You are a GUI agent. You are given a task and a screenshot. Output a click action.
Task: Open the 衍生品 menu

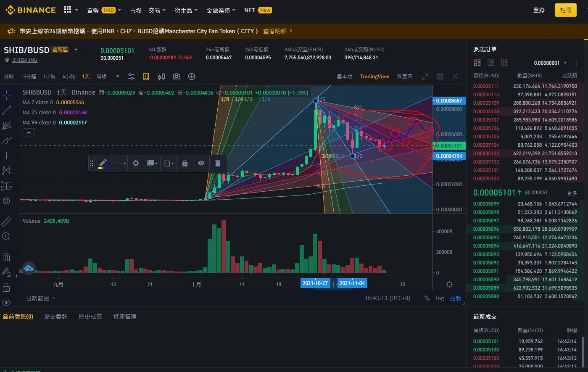[x=186, y=10]
